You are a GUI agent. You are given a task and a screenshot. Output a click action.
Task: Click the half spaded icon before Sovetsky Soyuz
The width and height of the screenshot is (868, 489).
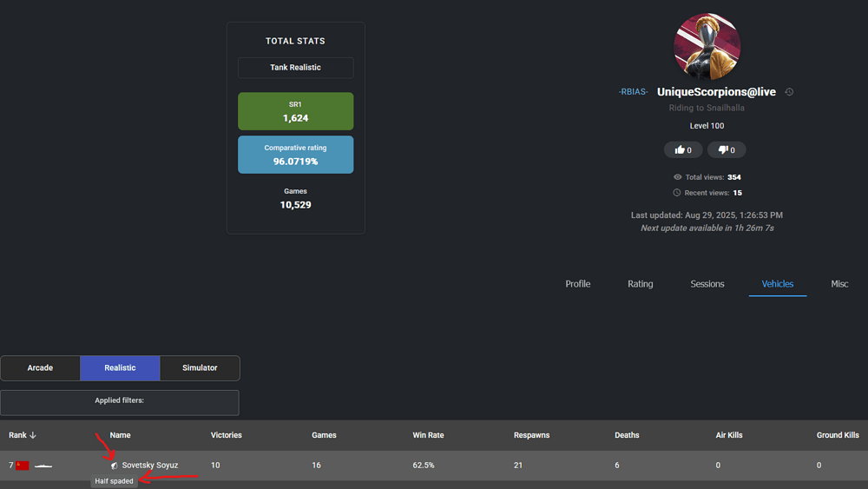click(114, 466)
